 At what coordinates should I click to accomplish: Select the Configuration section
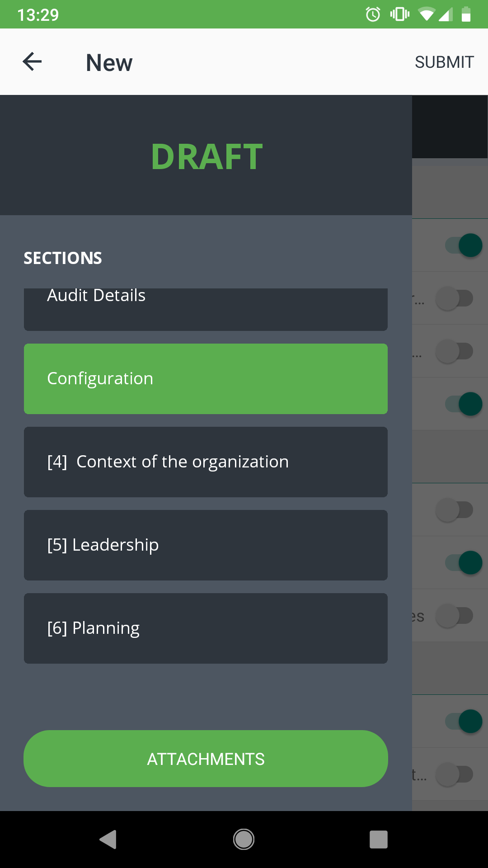point(206,379)
